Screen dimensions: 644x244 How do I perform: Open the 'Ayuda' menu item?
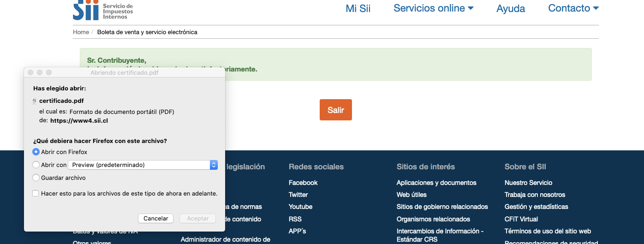[x=511, y=8]
